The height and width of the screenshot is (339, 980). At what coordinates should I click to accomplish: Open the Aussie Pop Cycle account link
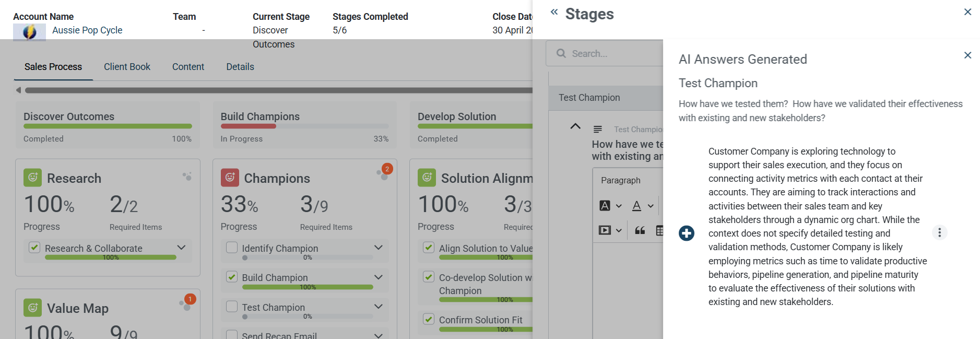pyautogui.click(x=87, y=30)
